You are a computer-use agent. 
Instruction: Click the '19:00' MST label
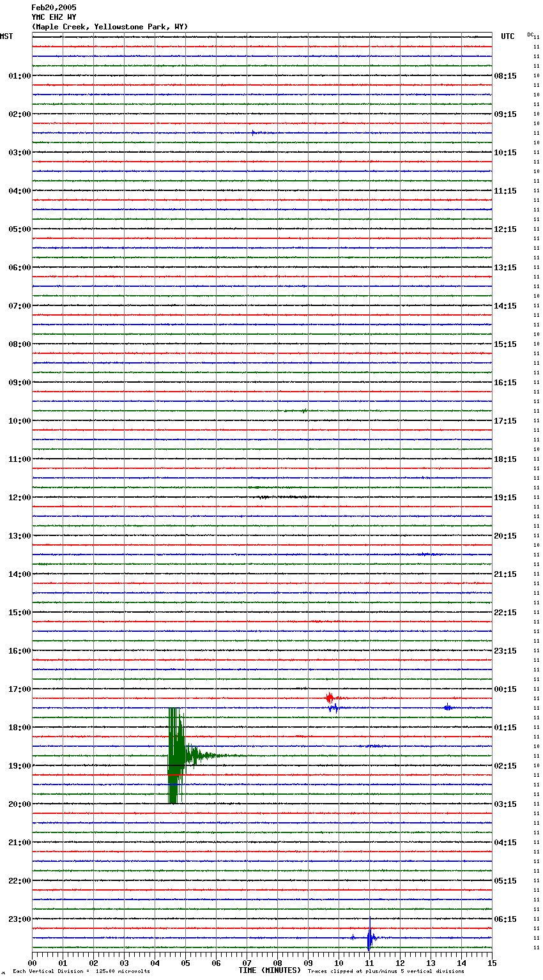[20, 766]
